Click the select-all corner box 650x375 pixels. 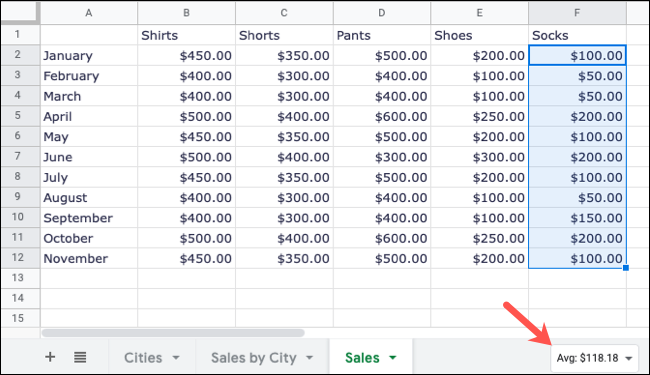pyautogui.click(x=19, y=12)
